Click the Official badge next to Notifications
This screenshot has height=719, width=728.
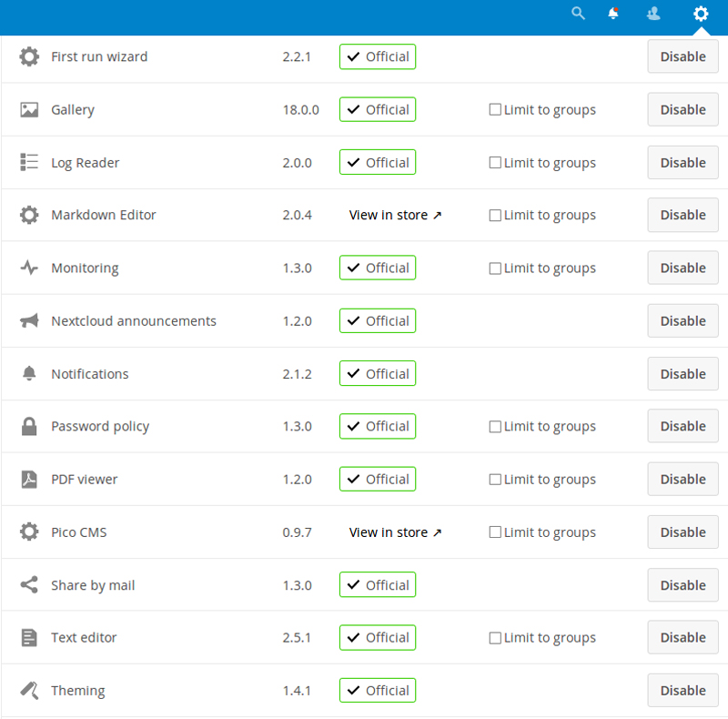377,373
